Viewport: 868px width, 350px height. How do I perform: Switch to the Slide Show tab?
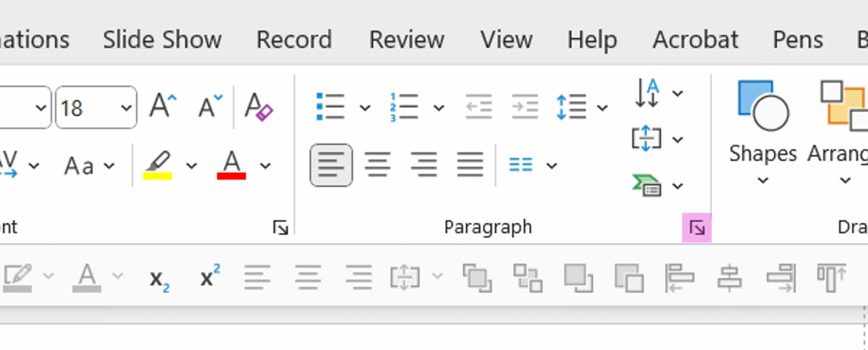[x=162, y=39]
